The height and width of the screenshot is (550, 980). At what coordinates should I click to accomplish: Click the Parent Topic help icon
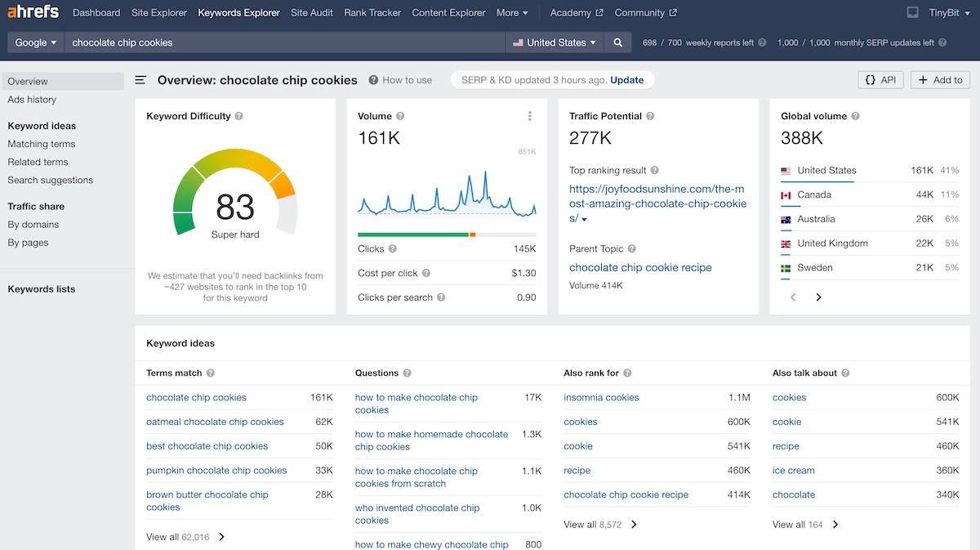point(632,249)
